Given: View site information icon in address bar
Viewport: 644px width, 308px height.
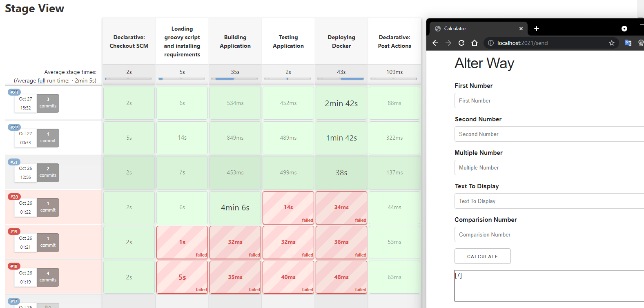Looking at the screenshot, I should 491,43.
